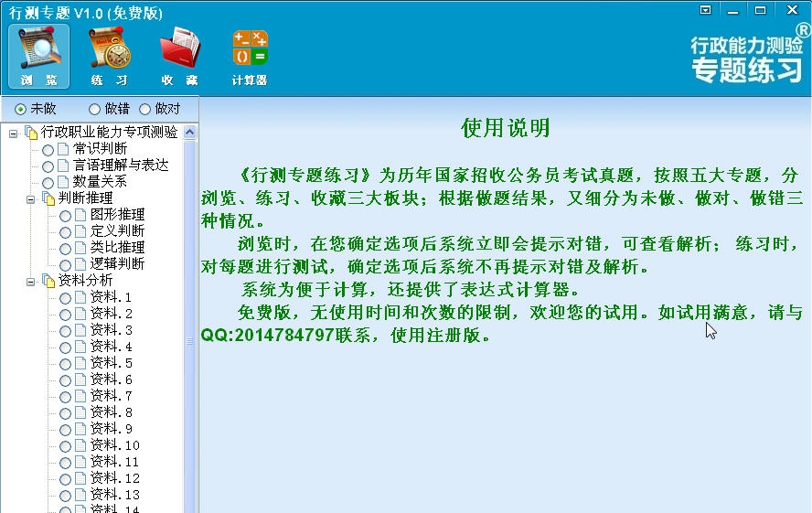Click the 资料分析 folder icon
This screenshot has height=513, width=812.
click(48, 281)
